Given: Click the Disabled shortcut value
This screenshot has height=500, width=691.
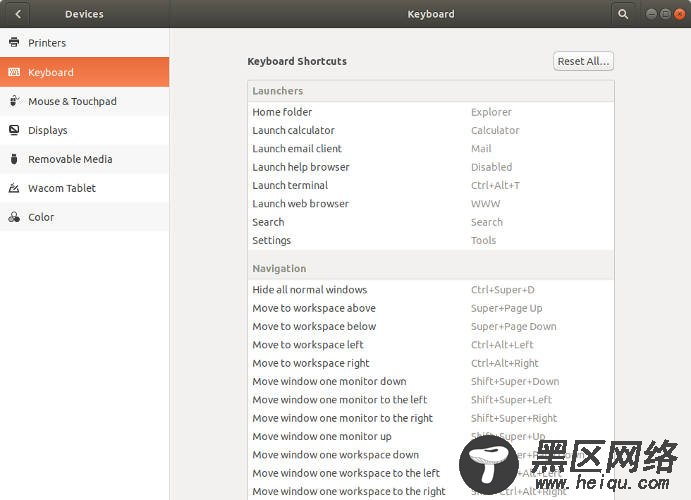Looking at the screenshot, I should (x=491, y=167).
